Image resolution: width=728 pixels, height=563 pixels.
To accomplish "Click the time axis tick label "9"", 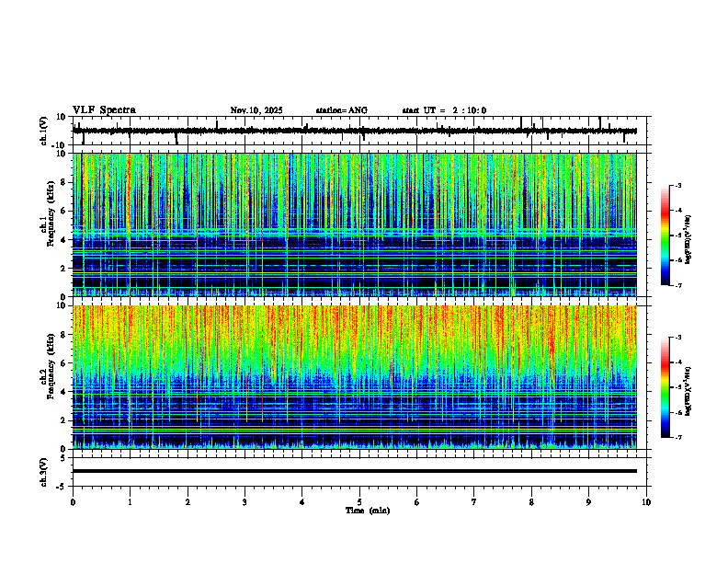I will tap(588, 502).
